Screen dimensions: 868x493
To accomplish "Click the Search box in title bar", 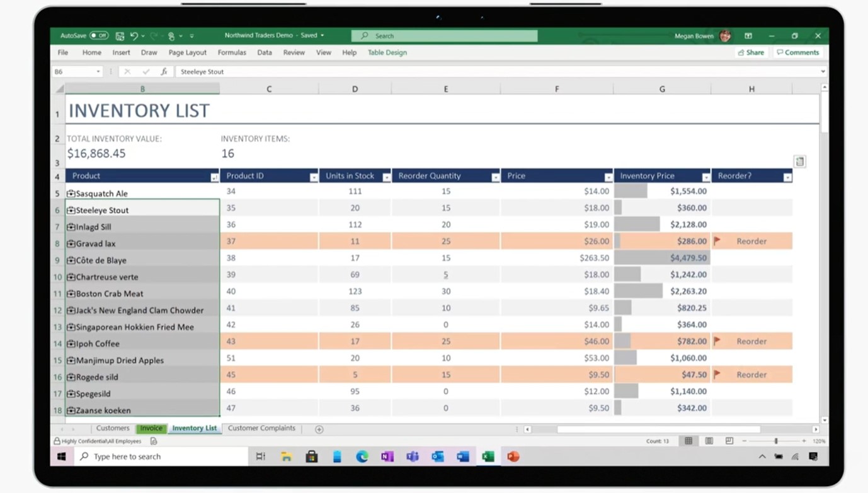I will click(444, 36).
